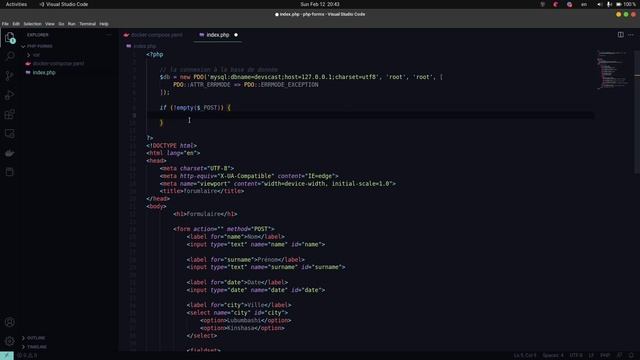
Task: Open the View menu
Action: coord(50,24)
